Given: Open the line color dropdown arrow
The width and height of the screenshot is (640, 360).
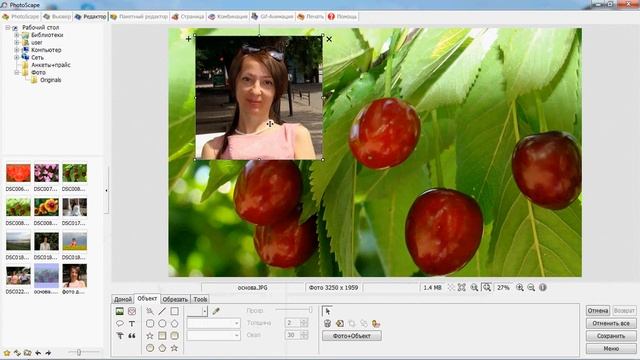Looking at the screenshot, I should (x=204, y=311).
